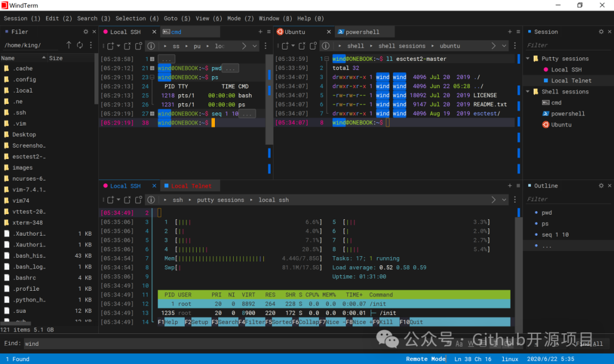Add new tab beside Local Telnet tab

[510, 186]
